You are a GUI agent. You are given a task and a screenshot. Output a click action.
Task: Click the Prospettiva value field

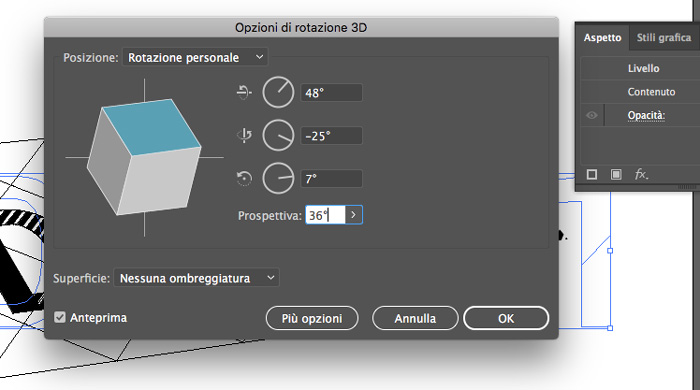point(325,215)
